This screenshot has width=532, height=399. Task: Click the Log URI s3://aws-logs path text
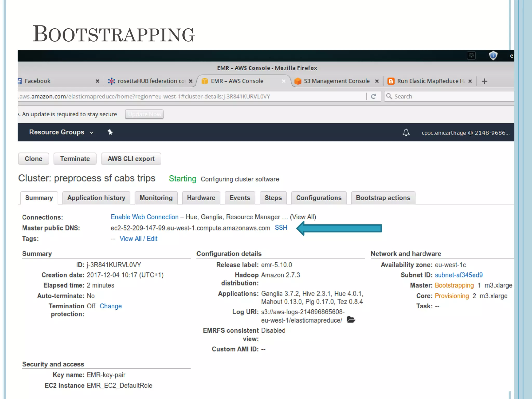pos(303,316)
